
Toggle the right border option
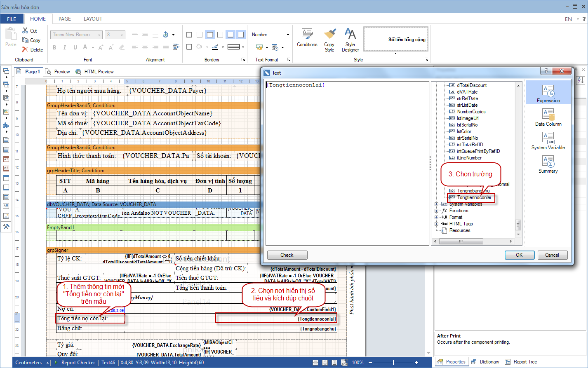point(241,35)
